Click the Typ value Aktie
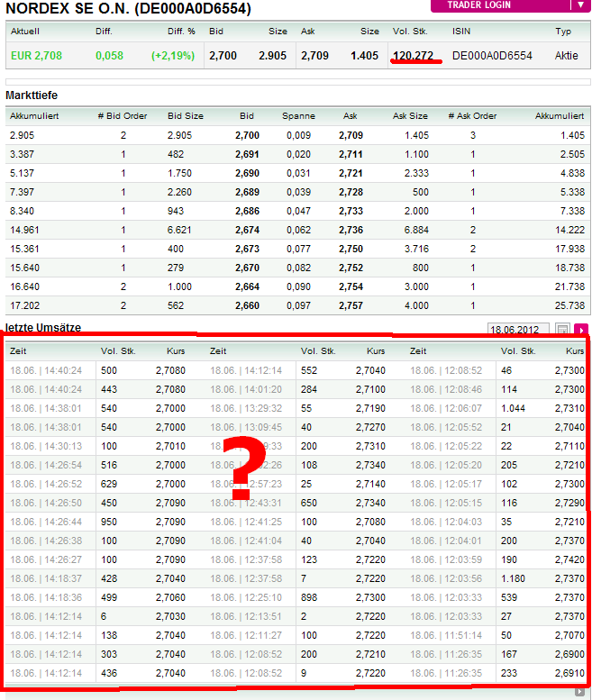The height and width of the screenshot is (700, 592). (x=566, y=56)
